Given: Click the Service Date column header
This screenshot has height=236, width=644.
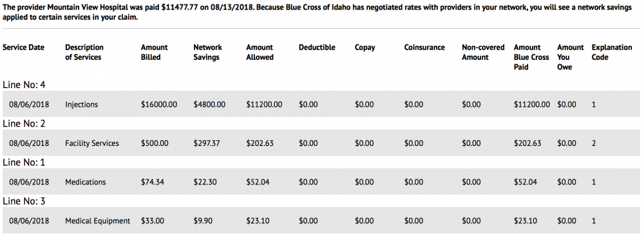Looking at the screenshot, I should 23,47.
